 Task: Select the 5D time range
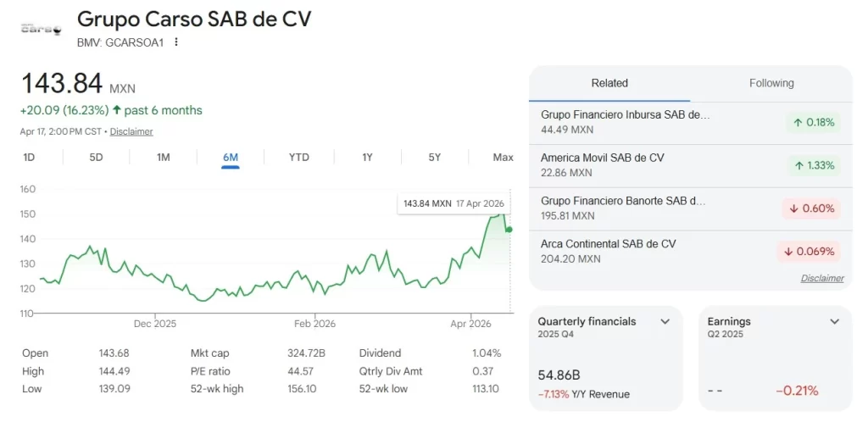tap(96, 158)
